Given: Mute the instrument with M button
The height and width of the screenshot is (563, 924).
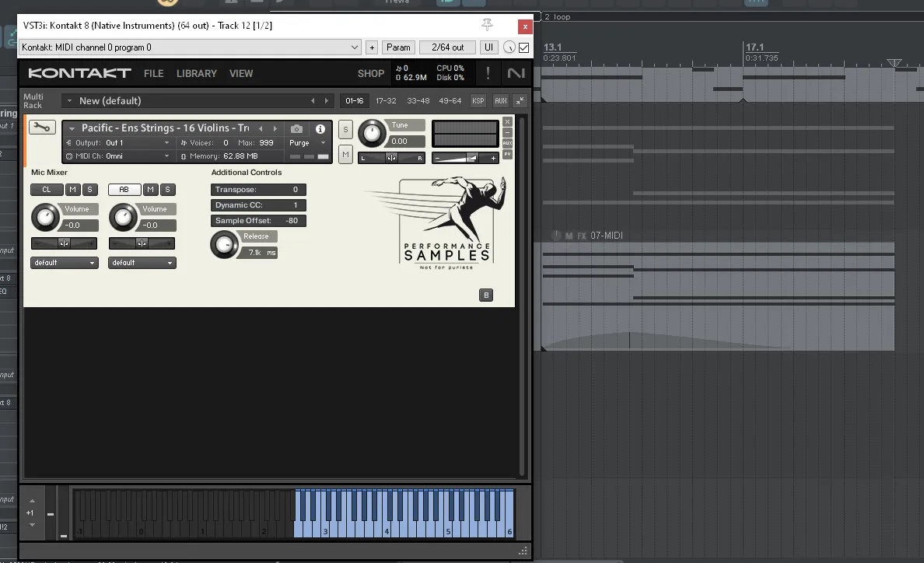Looking at the screenshot, I should [x=345, y=154].
